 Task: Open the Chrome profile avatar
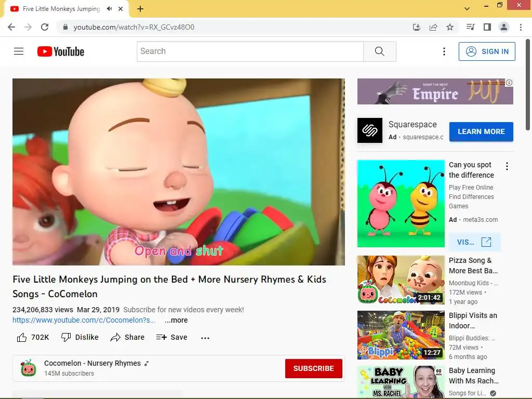click(x=504, y=27)
